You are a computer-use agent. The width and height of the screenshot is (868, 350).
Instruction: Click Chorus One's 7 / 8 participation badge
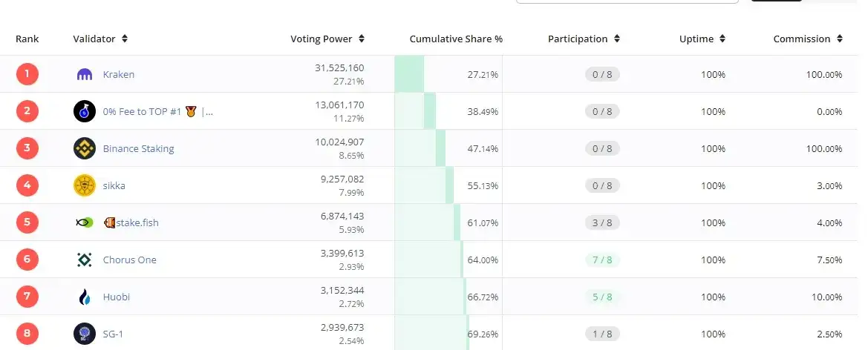click(601, 260)
